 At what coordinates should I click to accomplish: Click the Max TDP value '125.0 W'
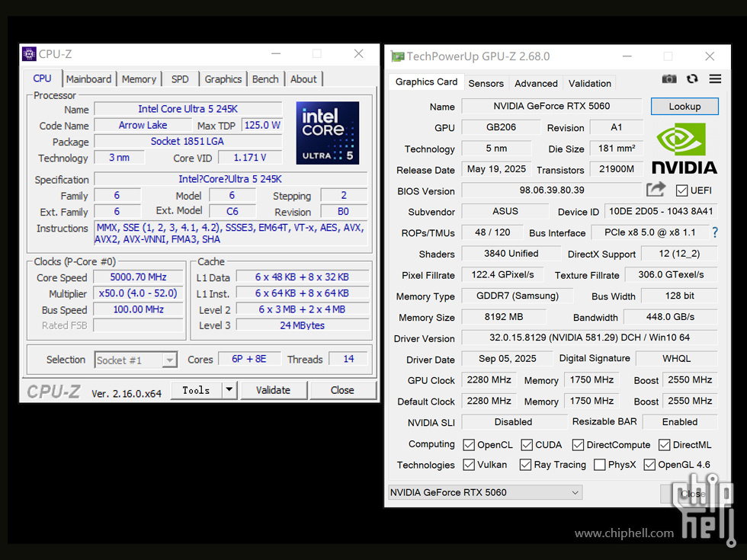(x=262, y=125)
